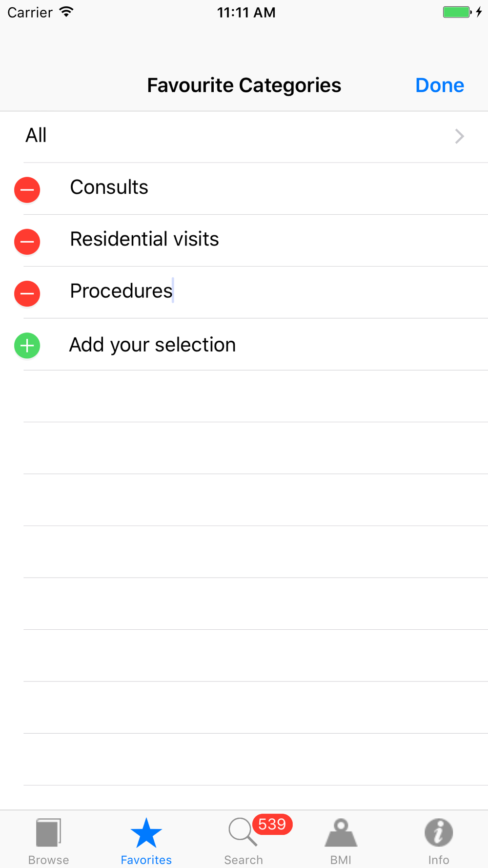Tap the Favorites star icon
The height and width of the screenshot is (868, 488).
146,833
